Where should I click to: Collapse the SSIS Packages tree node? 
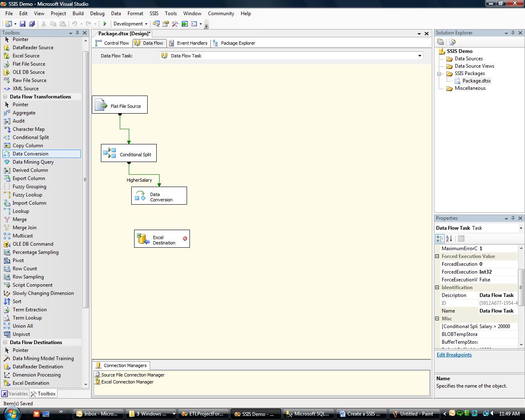(439, 74)
